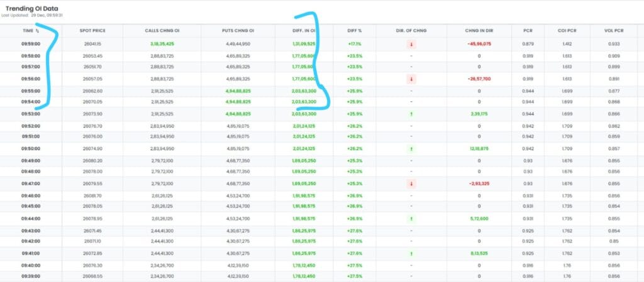The height and width of the screenshot is (282, 644).
Task: Click the red down arrow in 09:56:00 row
Action: (411, 79)
